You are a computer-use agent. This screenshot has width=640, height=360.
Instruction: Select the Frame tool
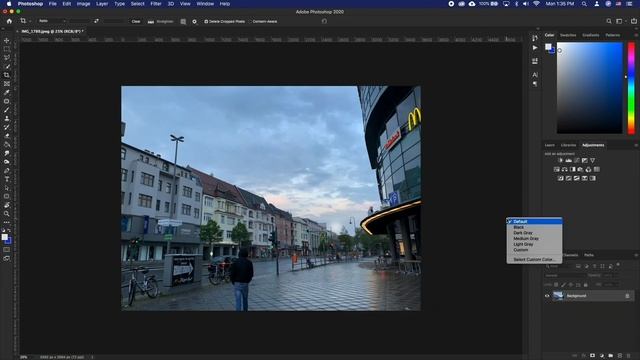[x=7, y=84]
